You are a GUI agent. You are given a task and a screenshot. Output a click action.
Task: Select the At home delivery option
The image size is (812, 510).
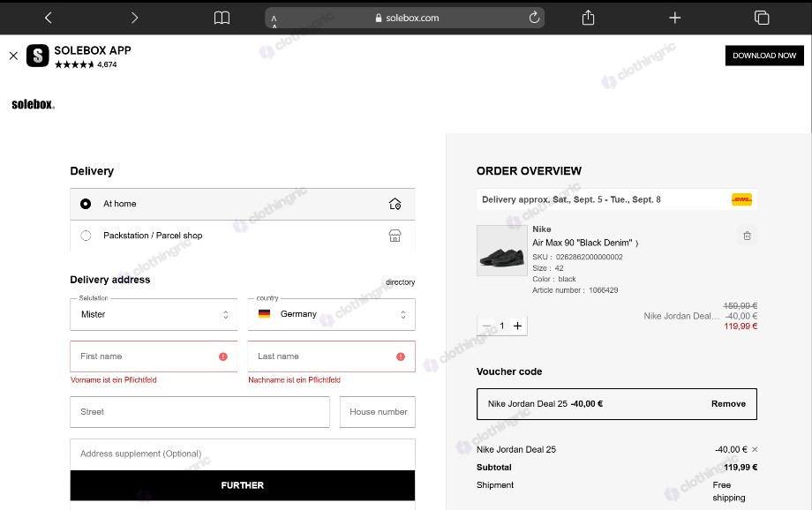tap(243, 204)
